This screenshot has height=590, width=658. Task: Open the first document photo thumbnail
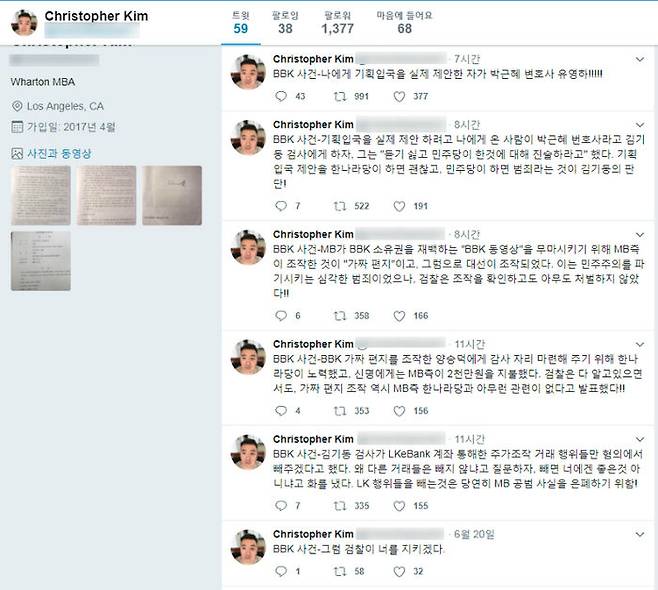[41, 195]
